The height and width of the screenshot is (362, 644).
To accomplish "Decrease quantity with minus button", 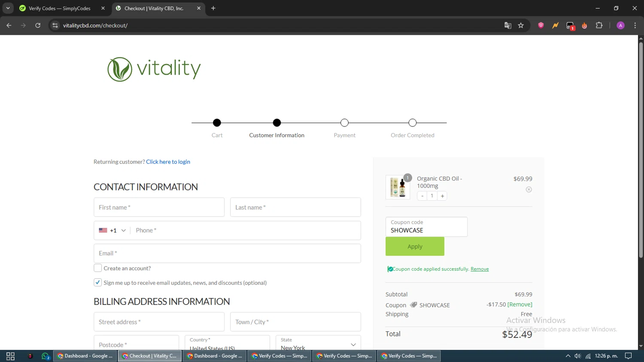I will coord(422,196).
